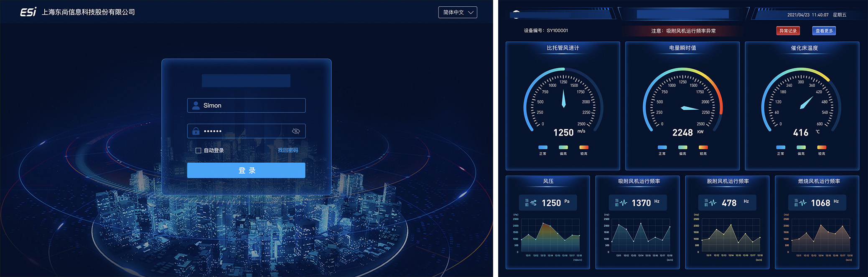The width and height of the screenshot is (868, 277).
Task: Click the 吸附风机运行频率 panel title
Action: [639, 181]
